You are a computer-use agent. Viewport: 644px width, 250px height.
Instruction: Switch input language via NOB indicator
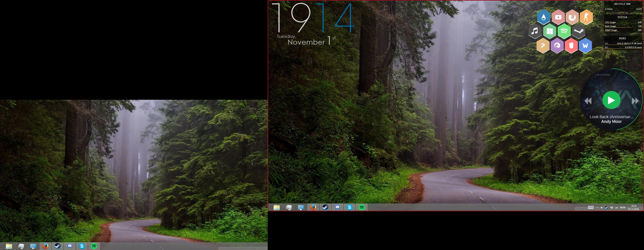(622, 208)
